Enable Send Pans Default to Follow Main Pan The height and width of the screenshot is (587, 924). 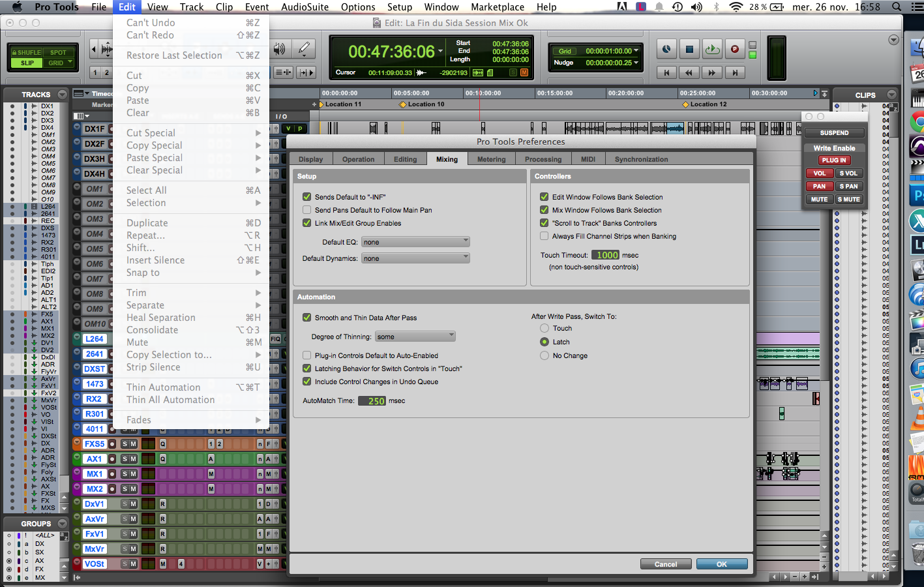pos(306,210)
